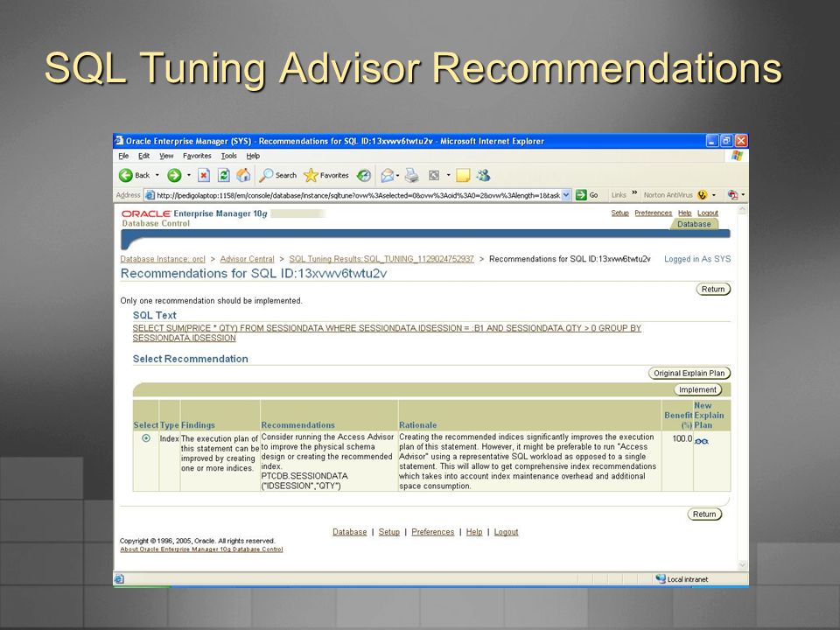View new explain plan glasses icon
Image resolution: width=840 pixels, height=630 pixels.
(701, 441)
